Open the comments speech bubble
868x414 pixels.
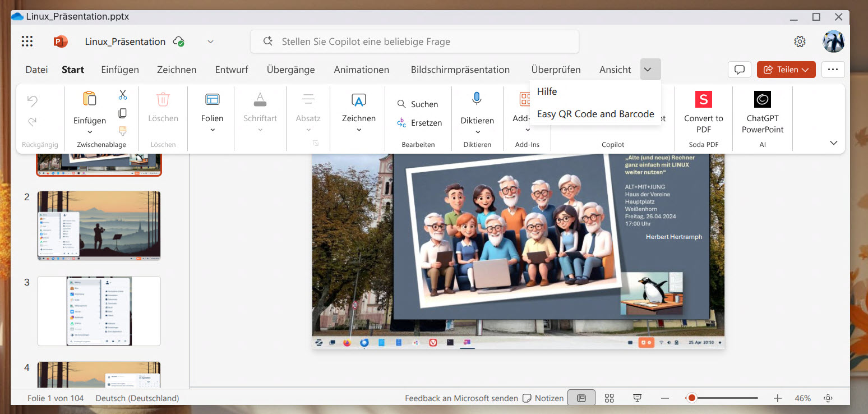pos(739,70)
